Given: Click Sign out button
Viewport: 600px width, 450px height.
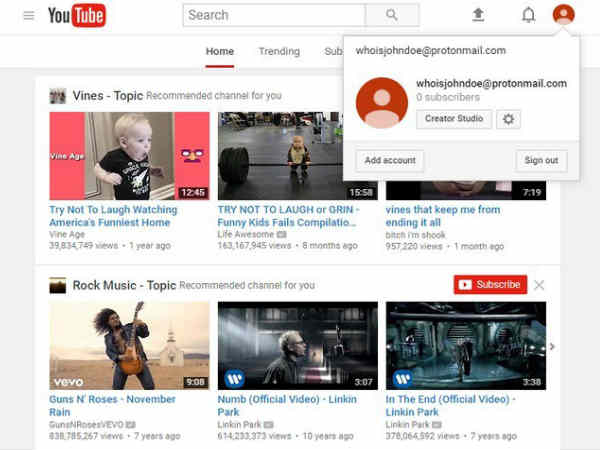Looking at the screenshot, I should (541, 161).
